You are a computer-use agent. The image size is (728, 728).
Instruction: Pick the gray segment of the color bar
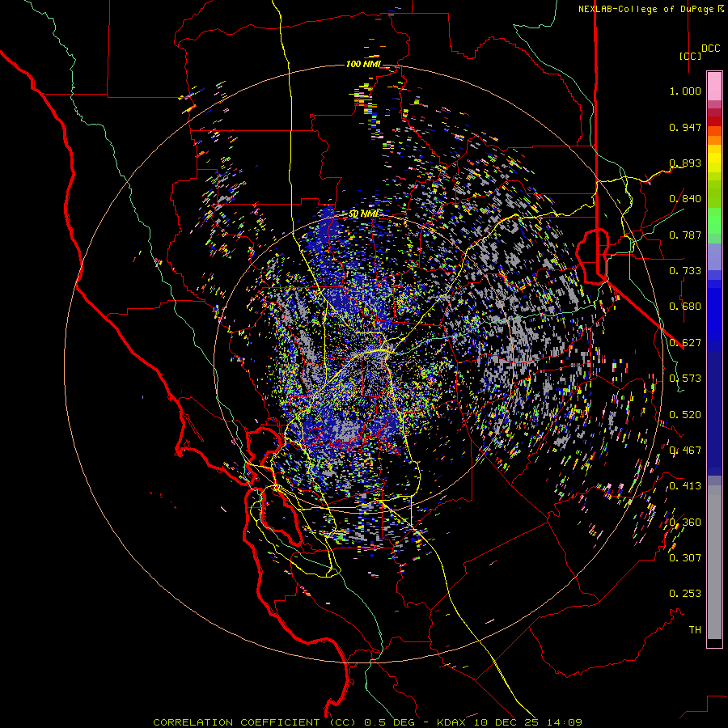point(714,562)
